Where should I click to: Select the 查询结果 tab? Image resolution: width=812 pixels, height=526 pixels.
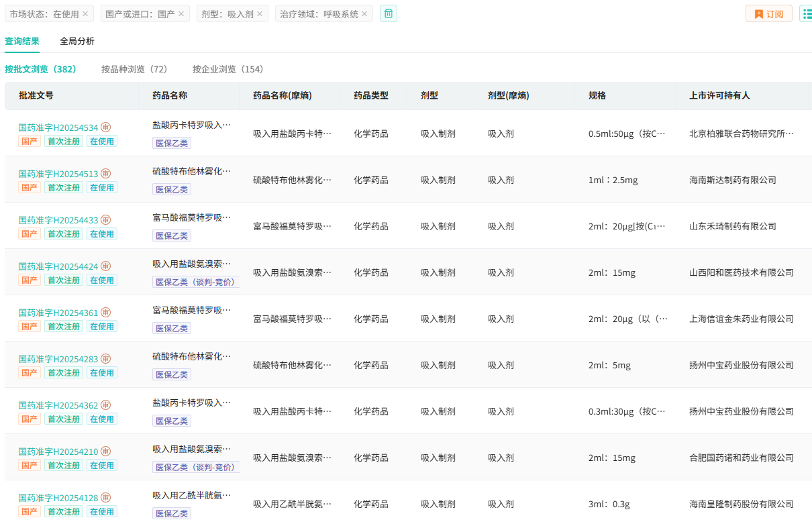[x=22, y=41]
